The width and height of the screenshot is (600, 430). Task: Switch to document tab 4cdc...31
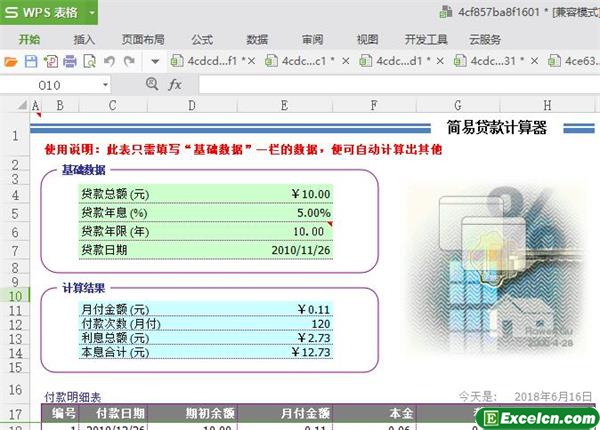point(490,61)
